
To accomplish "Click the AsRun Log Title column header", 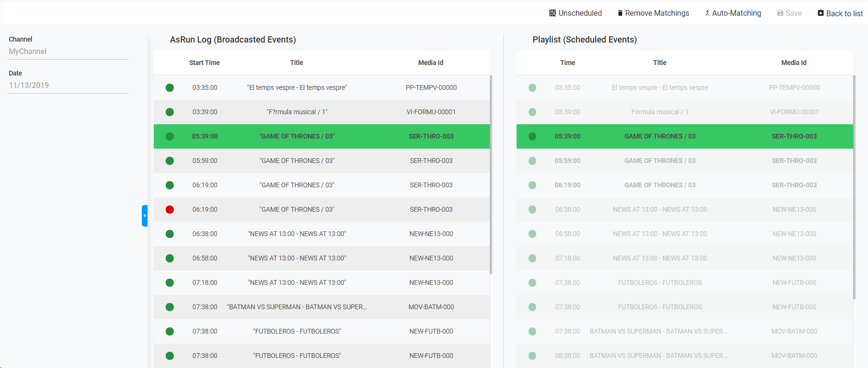I will point(296,63).
